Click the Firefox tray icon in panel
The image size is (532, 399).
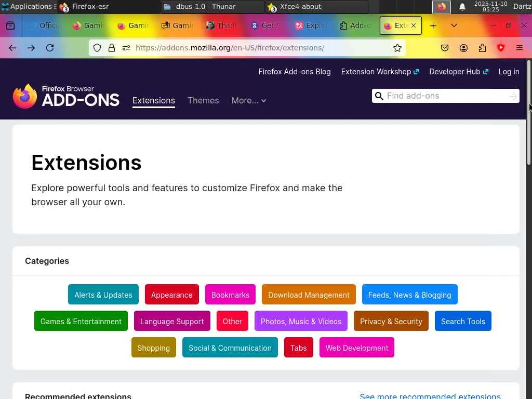coord(442,7)
